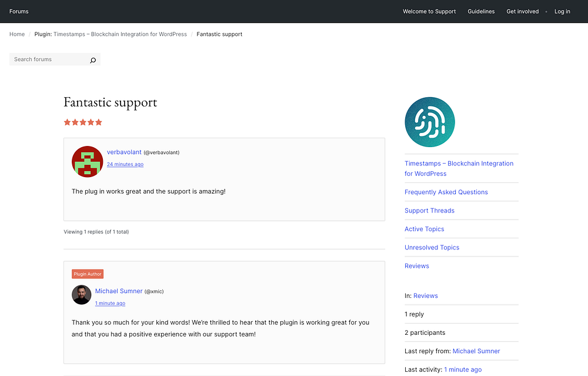
Task: Open Frequently Asked Questions link
Action: [x=446, y=192]
